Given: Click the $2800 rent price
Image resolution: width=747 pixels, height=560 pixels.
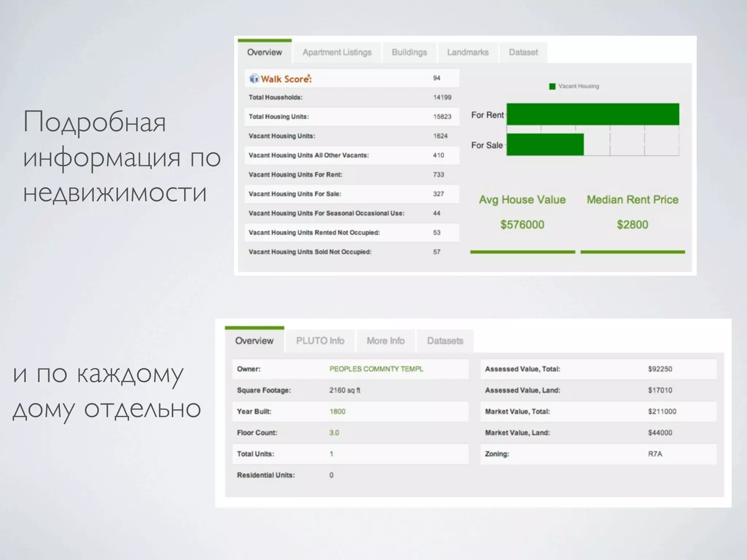Looking at the screenshot, I should [x=632, y=225].
